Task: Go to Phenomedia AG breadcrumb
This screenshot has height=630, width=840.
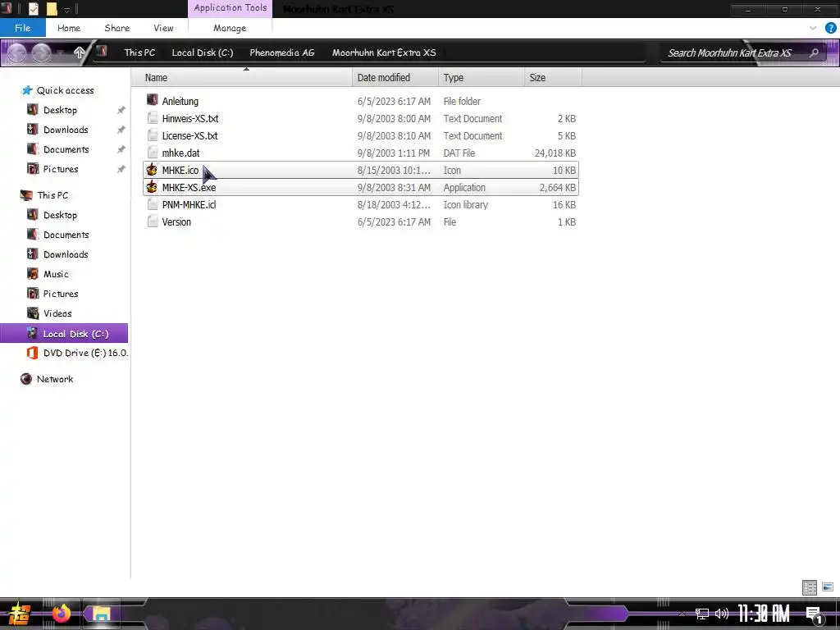Action: [x=282, y=52]
